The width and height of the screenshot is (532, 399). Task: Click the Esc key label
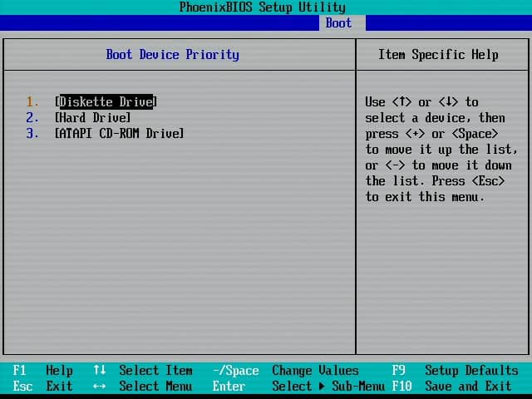pos(22,386)
